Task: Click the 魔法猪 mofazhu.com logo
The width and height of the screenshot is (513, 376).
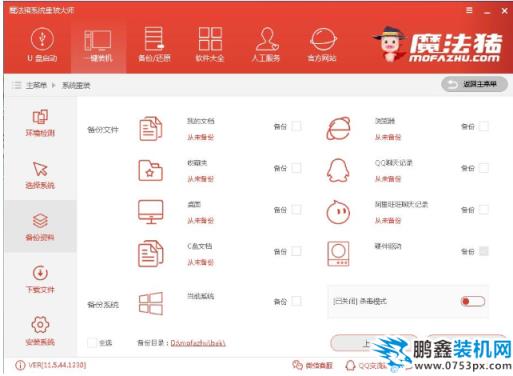Action: [x=438, y=45]
